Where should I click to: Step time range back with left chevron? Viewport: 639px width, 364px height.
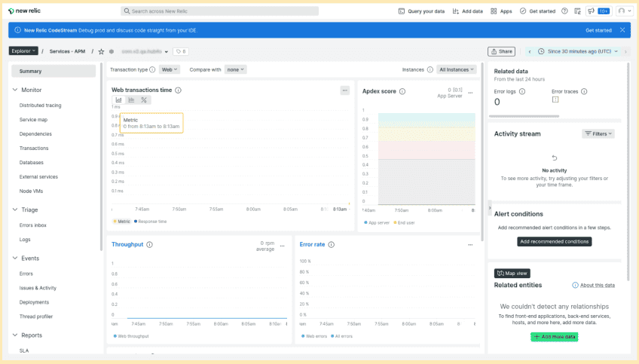[530, 51]
